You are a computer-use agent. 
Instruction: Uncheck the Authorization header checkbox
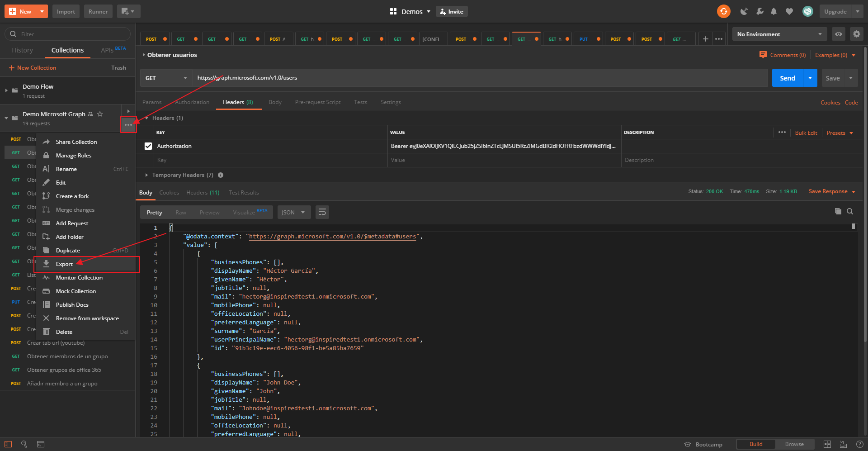pos(148,146)
